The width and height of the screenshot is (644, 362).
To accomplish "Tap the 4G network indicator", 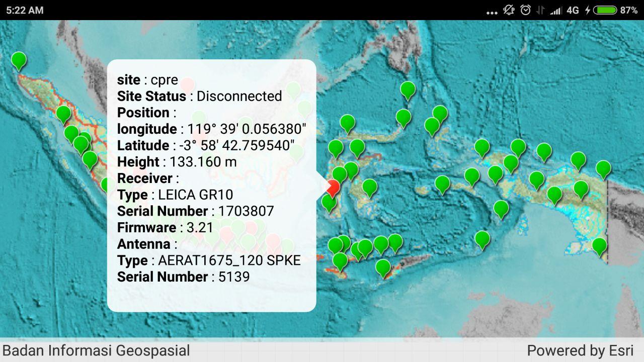I will pos(573,10).
